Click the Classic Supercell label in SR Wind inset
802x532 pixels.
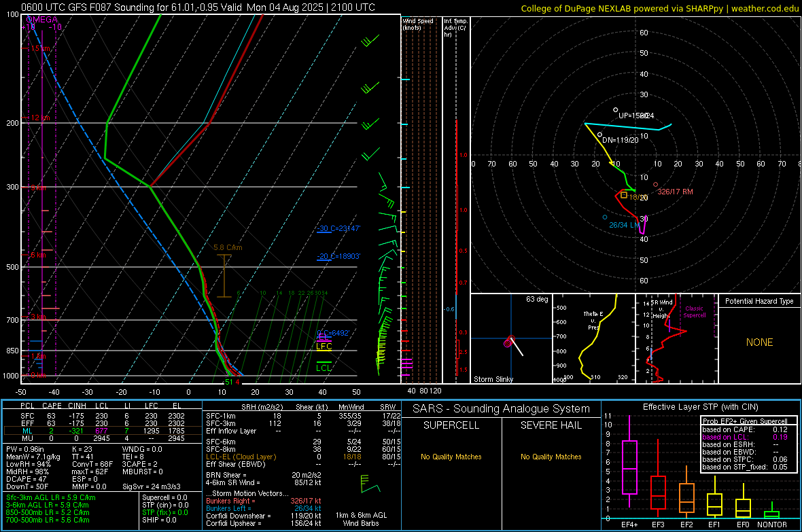pos(694,312)
